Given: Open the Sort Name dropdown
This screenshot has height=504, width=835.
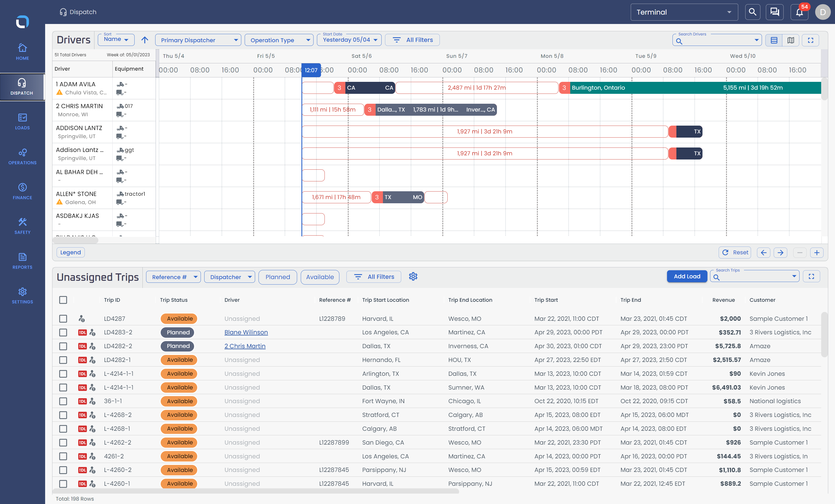Looking at the screenshot, I should [116, 40].
